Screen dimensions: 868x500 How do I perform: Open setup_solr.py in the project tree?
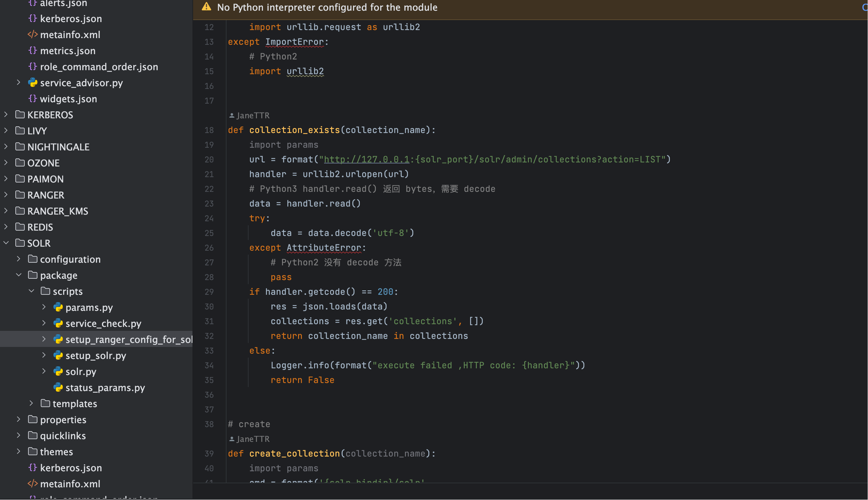click(96, 355)
